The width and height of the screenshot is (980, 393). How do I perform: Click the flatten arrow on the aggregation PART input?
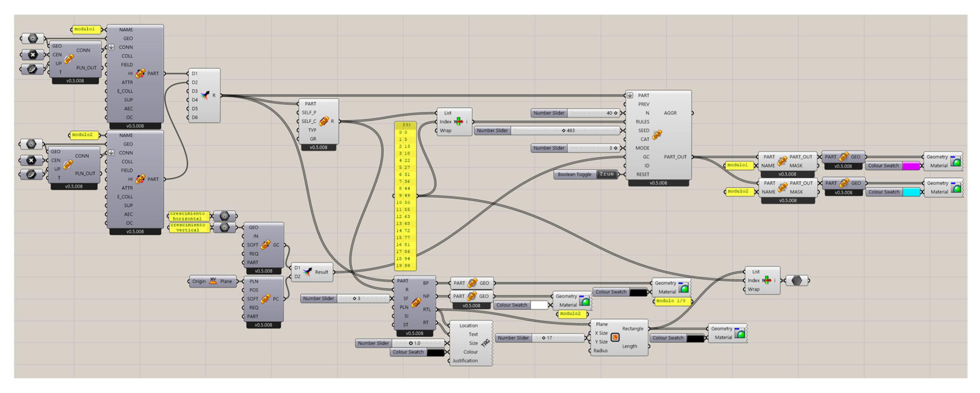tap(630, 95)
